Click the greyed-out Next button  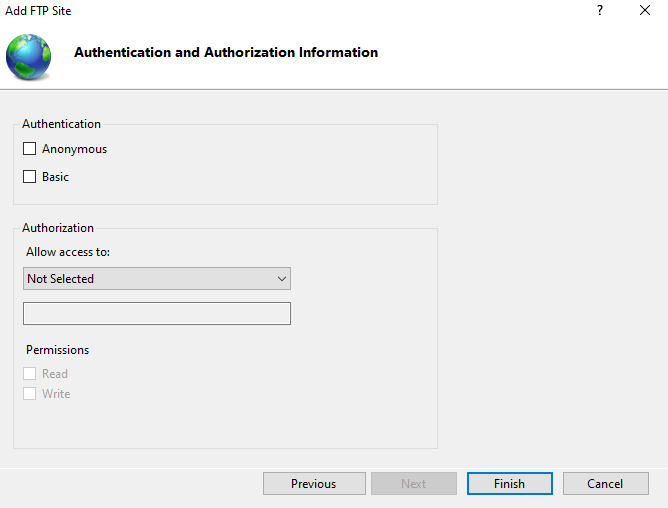(413, 484)
